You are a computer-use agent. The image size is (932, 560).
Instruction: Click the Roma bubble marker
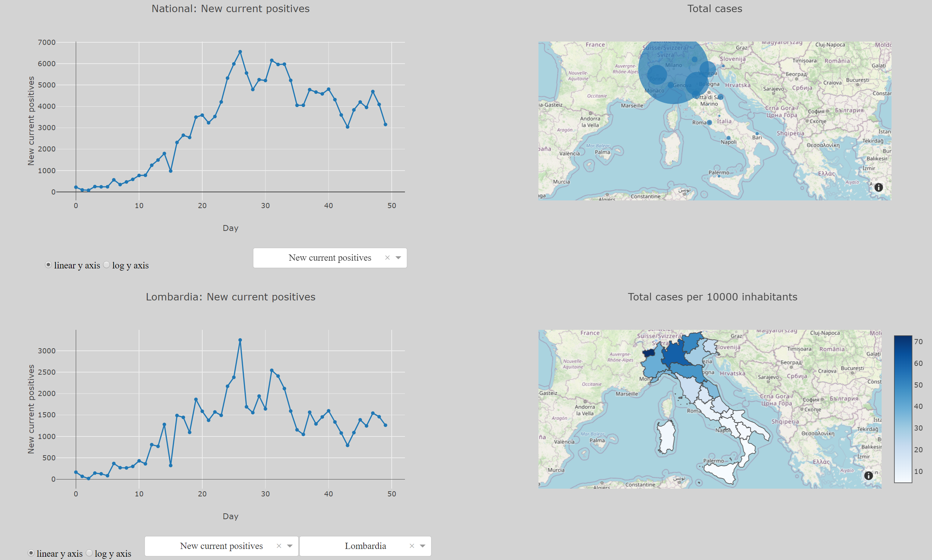[709, 122]
